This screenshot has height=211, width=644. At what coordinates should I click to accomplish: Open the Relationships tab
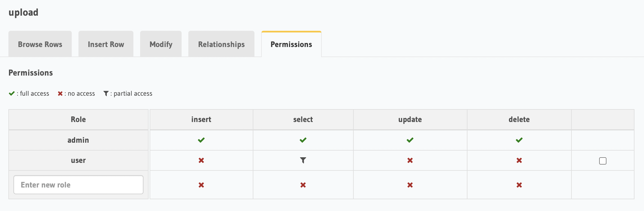tap(221, 44)
